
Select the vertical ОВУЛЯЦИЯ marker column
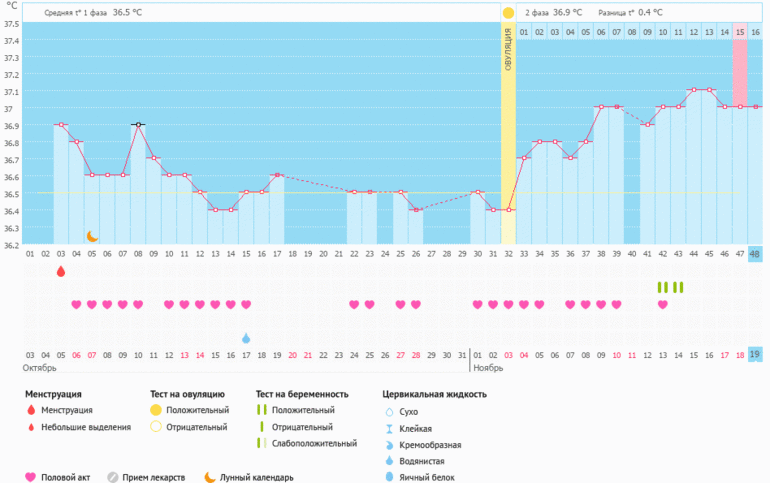click(x=508, y=130)
